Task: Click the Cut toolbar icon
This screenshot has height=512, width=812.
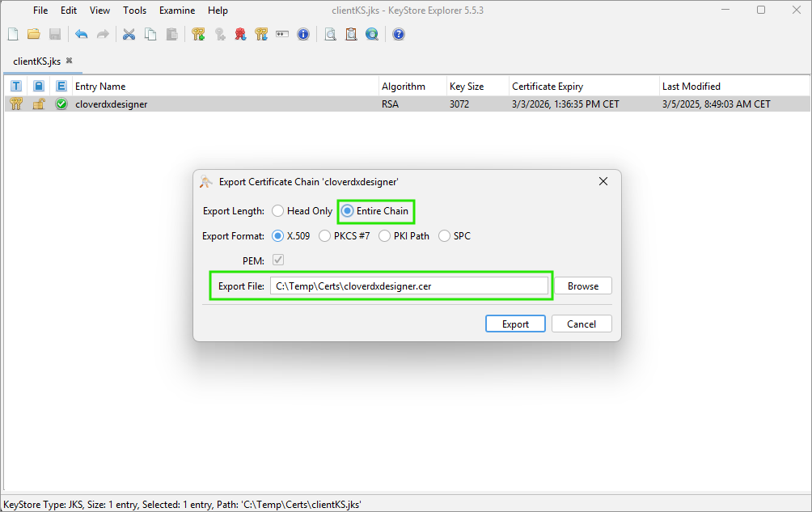Action: point(129,34)
